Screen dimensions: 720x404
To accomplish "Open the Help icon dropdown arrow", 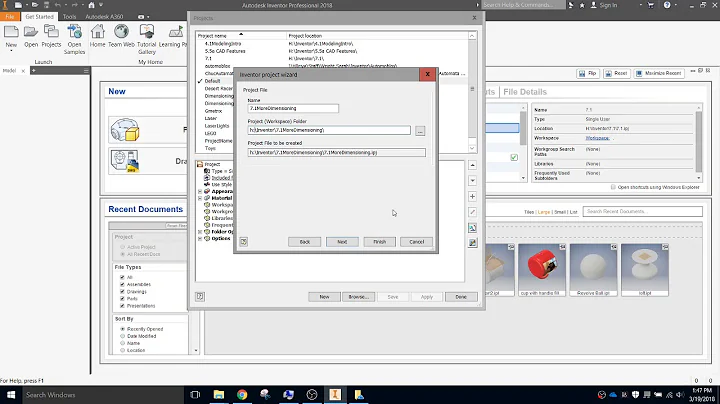I will pyautogui.click(x=675, y=5).
